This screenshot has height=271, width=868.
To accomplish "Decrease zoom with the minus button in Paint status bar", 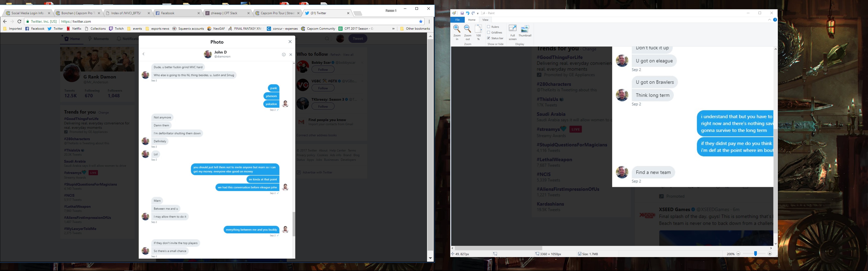I will (x=738, y=254).
